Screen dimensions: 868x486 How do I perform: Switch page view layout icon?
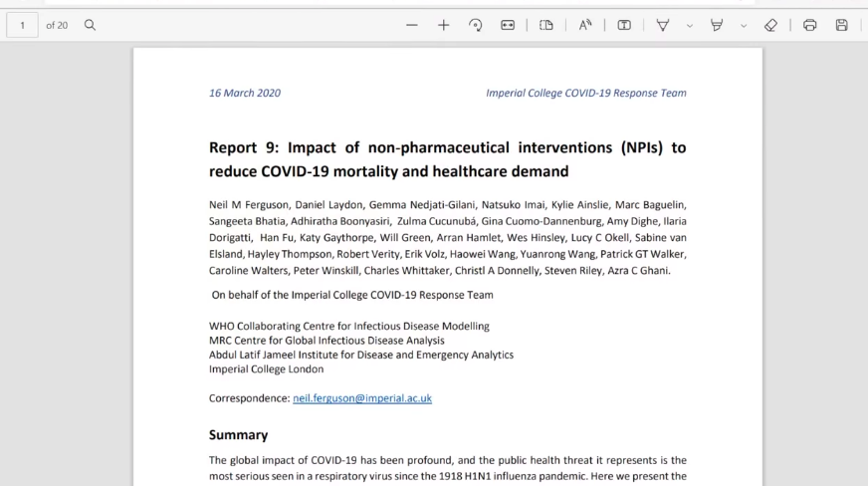(546, 25)
